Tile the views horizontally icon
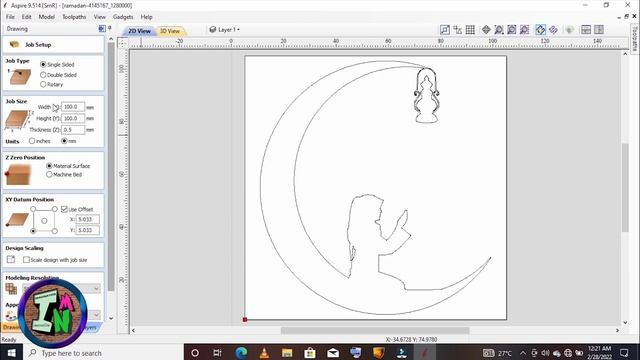This screenshot has height=360, width=640. click(x=586, y=30)
